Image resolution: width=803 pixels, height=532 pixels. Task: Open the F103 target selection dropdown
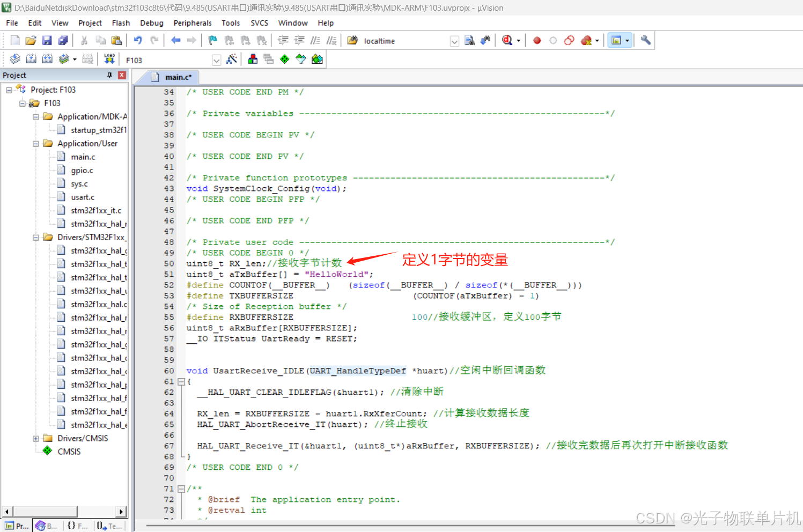pos(216,60)
